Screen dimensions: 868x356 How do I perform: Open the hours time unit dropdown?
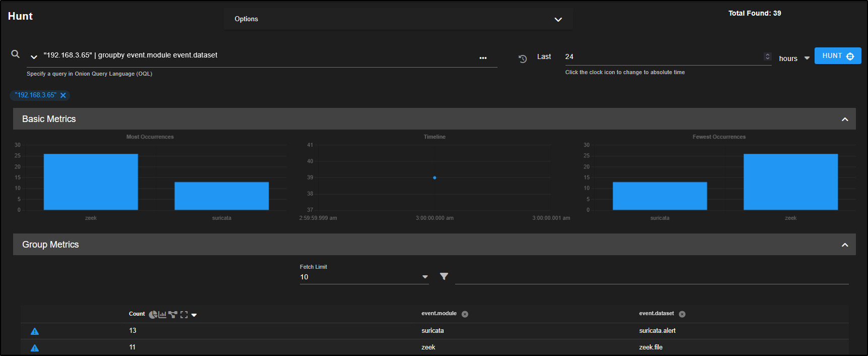tap(794, 58)
